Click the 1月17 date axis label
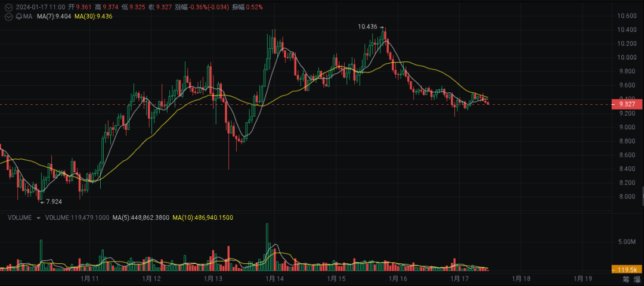Image resolution: width=644 pixels, height=286 pixels. click(459, 279)
